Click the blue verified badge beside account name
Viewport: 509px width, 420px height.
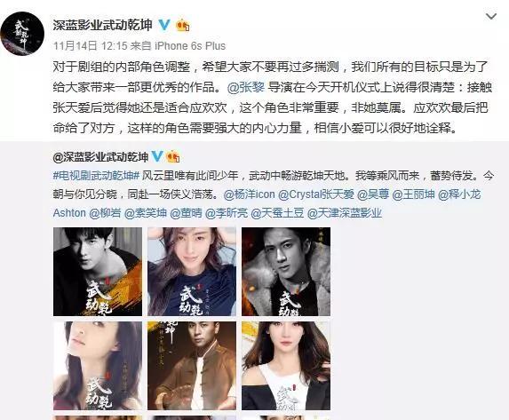pos(165,25)
